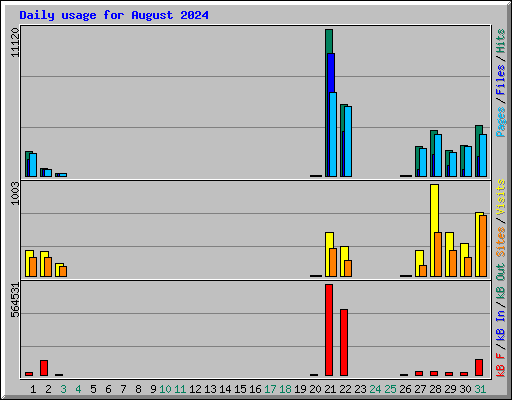Screen dimensions: 512x400
Task: Click the x-axis day label 16
Action: tap(255, 389)
